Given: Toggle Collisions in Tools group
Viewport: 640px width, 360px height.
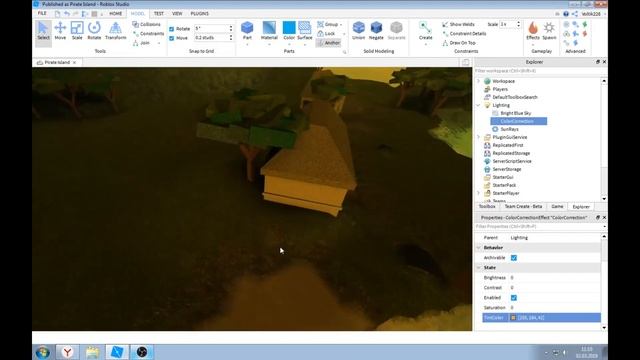Looking at the screenshot, I should 147,24.
